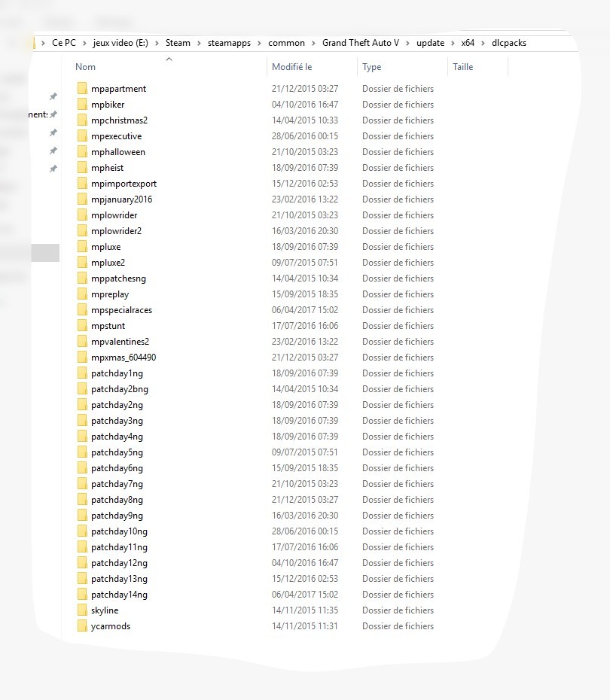Click the patchday1ng folder icon

click(82, 373)
